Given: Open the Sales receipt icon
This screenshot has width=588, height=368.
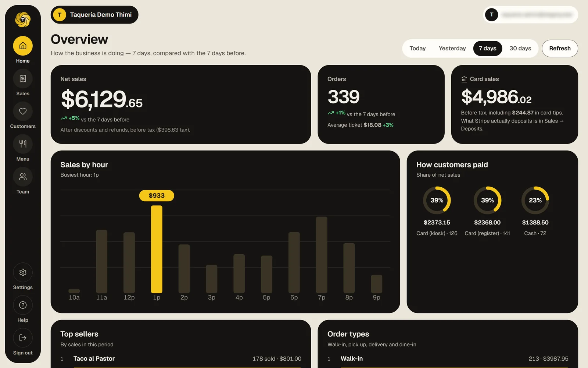Looking at the screenshot, I should tap(23, 78).
